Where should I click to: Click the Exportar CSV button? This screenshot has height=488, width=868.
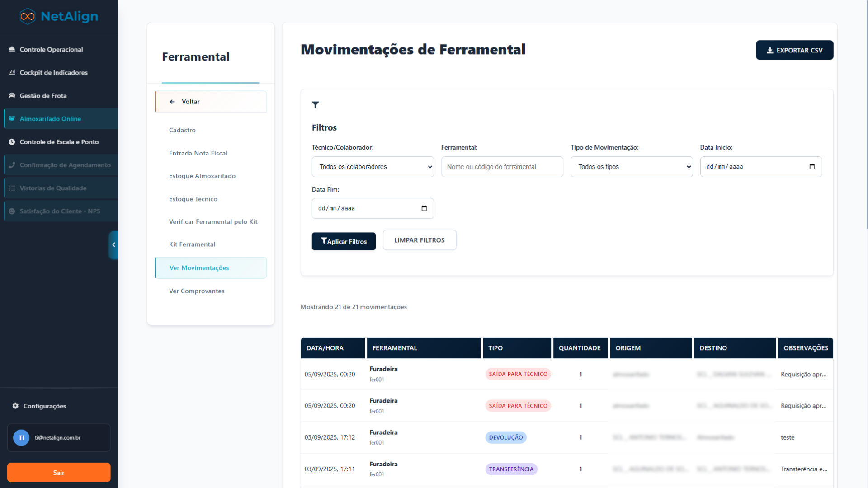[x=794, y=50]
